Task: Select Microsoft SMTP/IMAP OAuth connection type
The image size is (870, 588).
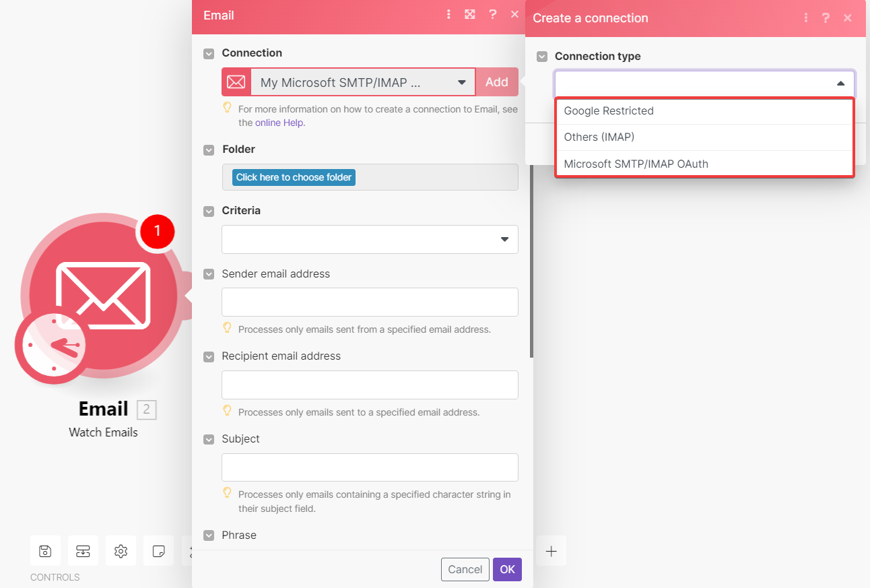Action: coord(705,164)
